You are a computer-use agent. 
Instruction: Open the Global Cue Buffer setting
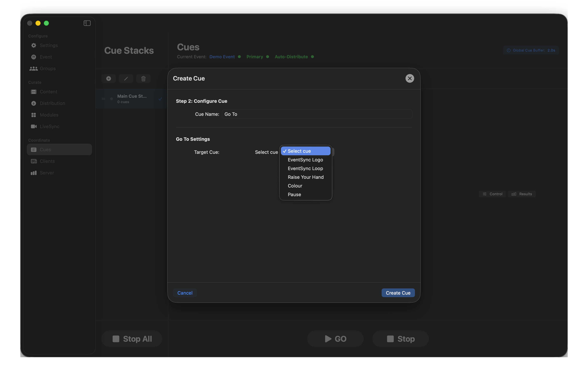(531, 50)
